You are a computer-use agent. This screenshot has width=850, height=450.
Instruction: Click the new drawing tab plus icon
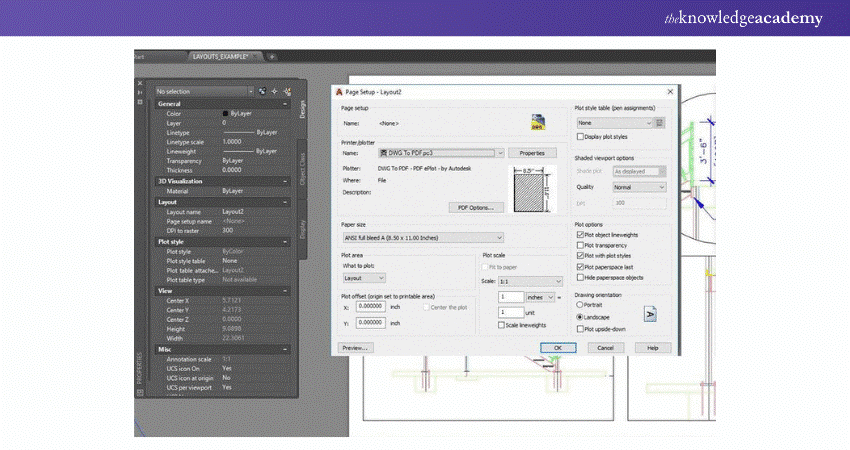[272, 56]
